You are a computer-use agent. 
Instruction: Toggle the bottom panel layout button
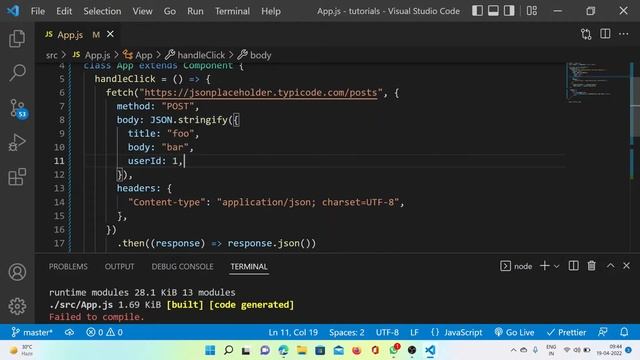pyautogui.click(x=493, y=11)
